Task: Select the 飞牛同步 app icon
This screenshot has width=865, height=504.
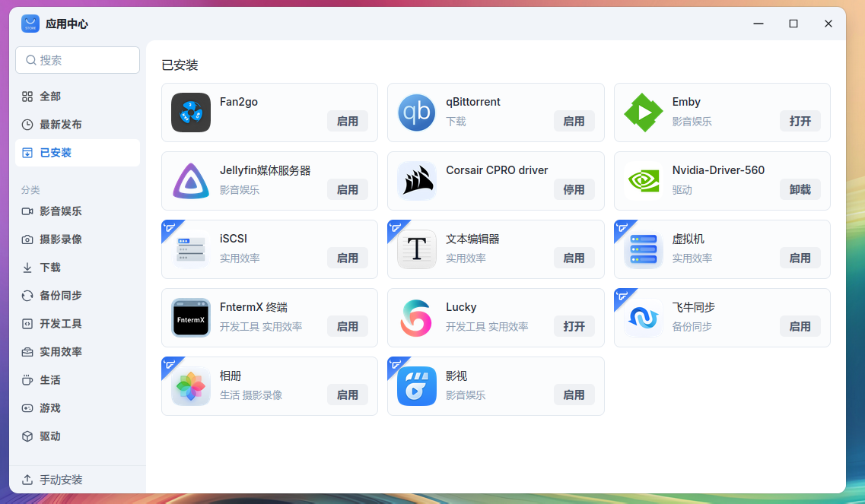Action: [x=643, y=317]
